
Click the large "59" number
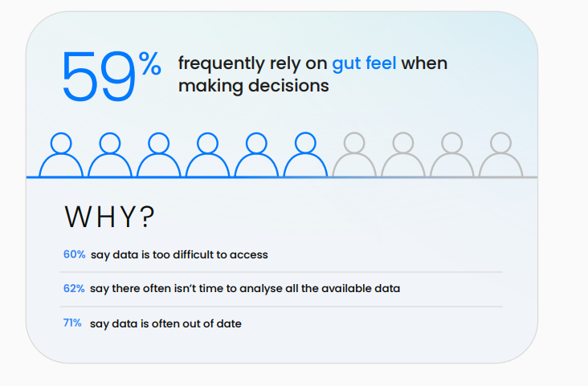99,77
